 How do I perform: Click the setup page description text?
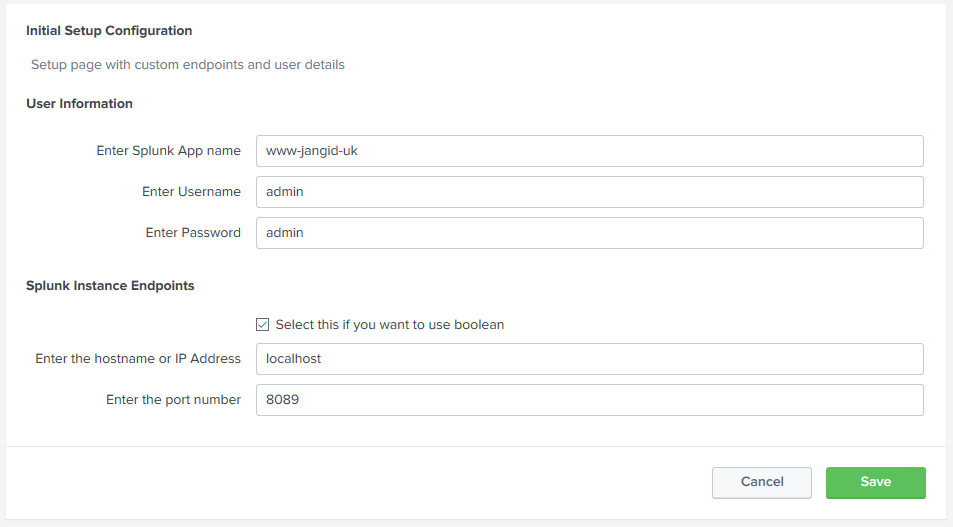pos(188,65)
